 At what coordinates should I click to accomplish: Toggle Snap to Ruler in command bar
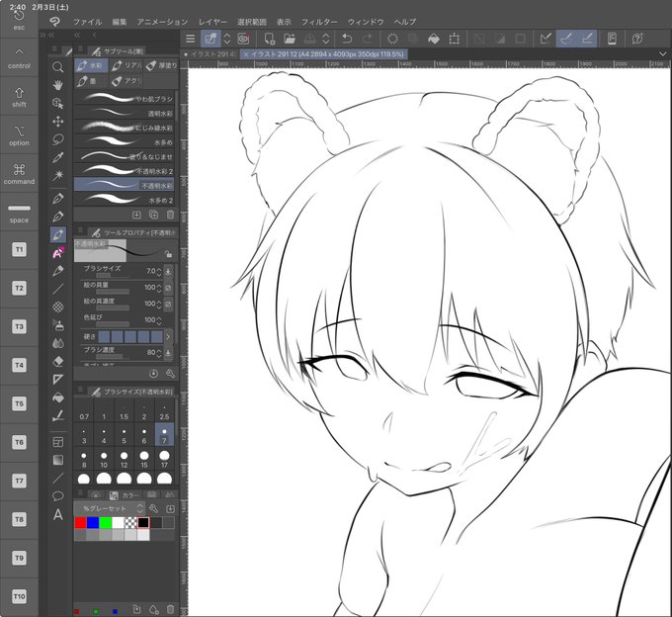tap(546, 39)
